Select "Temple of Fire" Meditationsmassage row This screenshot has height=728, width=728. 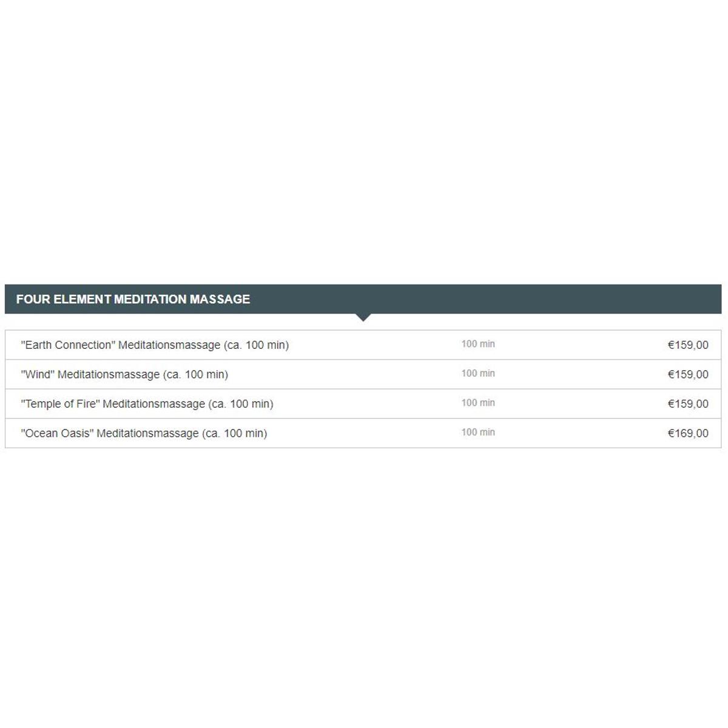[363, 403]
